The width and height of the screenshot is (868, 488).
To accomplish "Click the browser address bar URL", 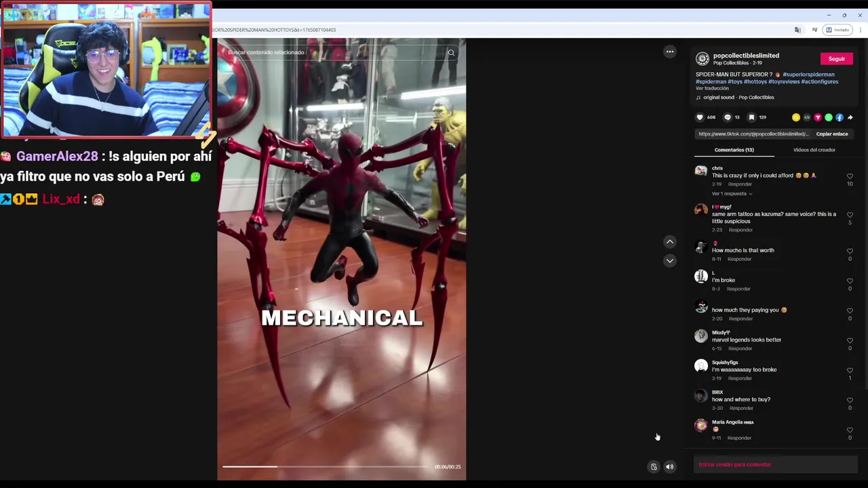I will point(275,30).
